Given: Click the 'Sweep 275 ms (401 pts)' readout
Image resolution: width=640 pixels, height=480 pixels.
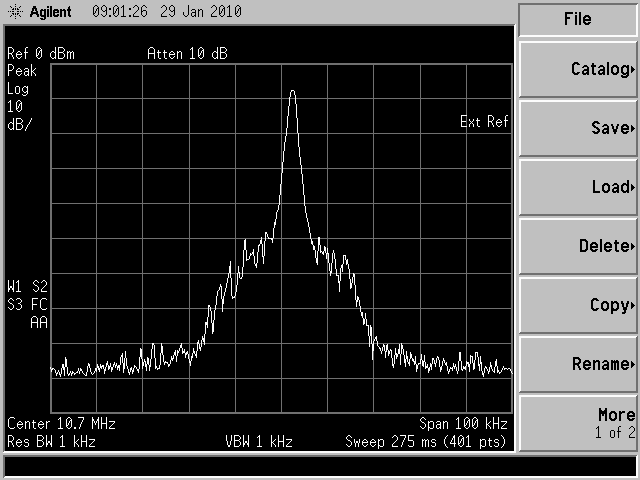Looking at the screenshot, I should (426, 442).
